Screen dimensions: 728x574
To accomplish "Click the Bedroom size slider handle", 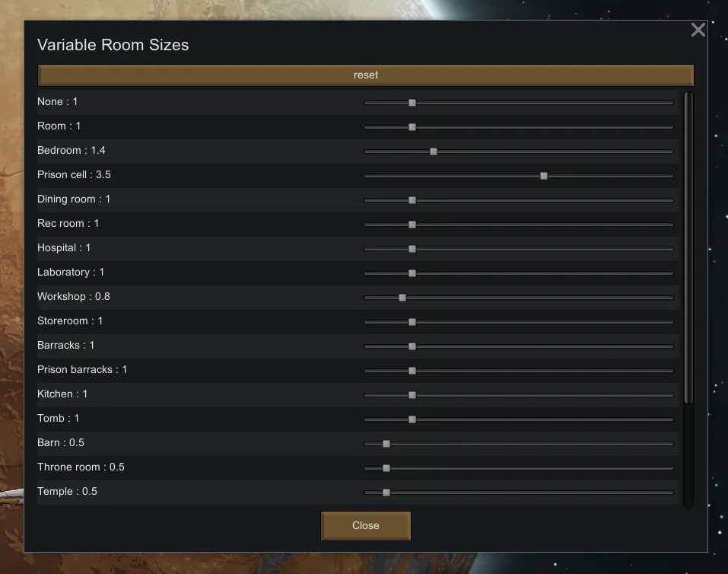I will [434, 151].
